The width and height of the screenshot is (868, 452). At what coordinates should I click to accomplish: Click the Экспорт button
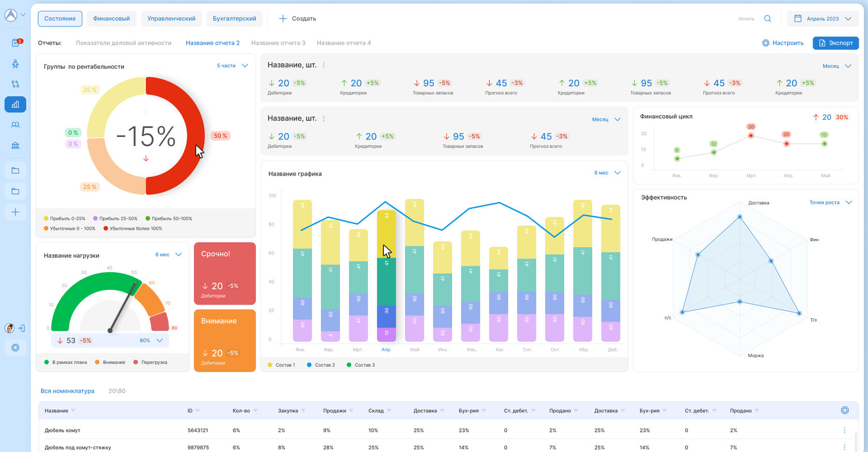835,43
